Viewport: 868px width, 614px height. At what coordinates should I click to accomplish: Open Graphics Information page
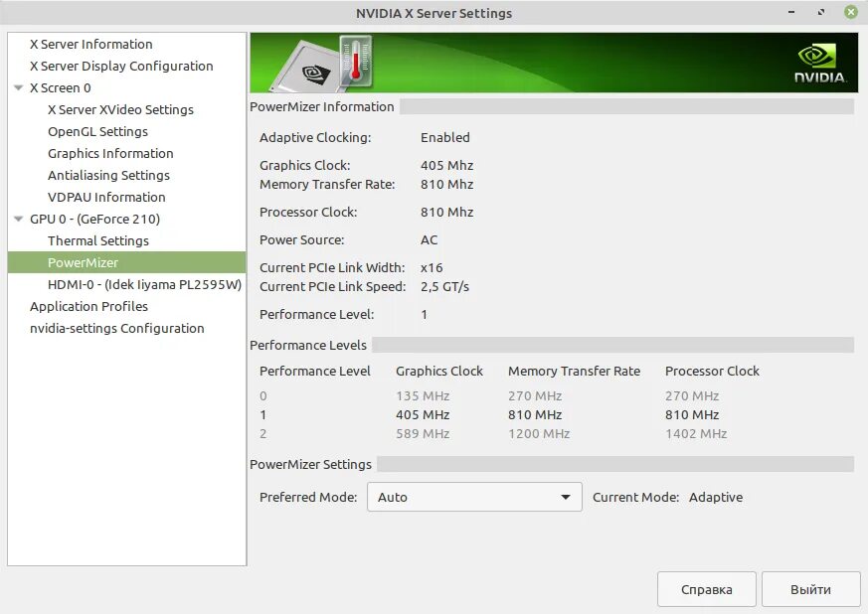pyautogui.click(x=110, y=153)
